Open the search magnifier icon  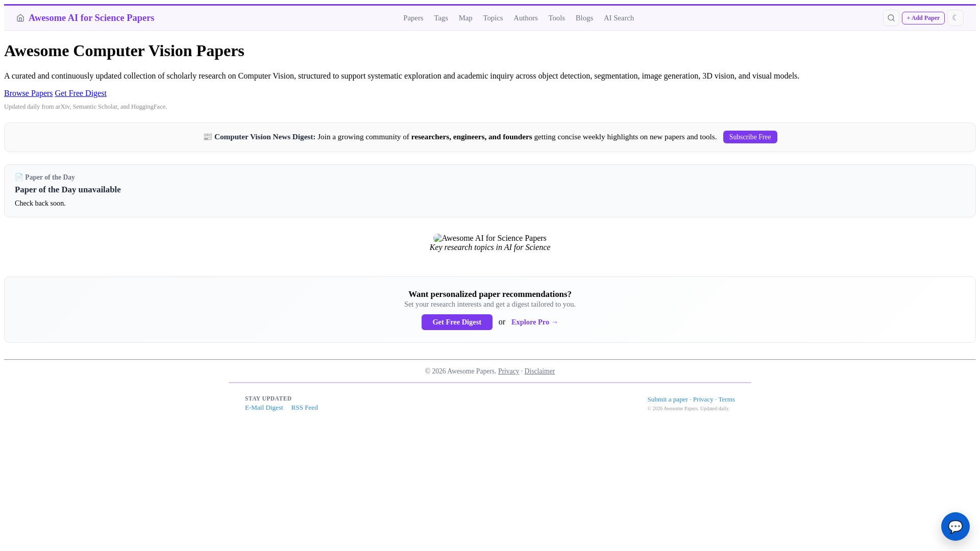pyautogui.click(x=891, y=18)
